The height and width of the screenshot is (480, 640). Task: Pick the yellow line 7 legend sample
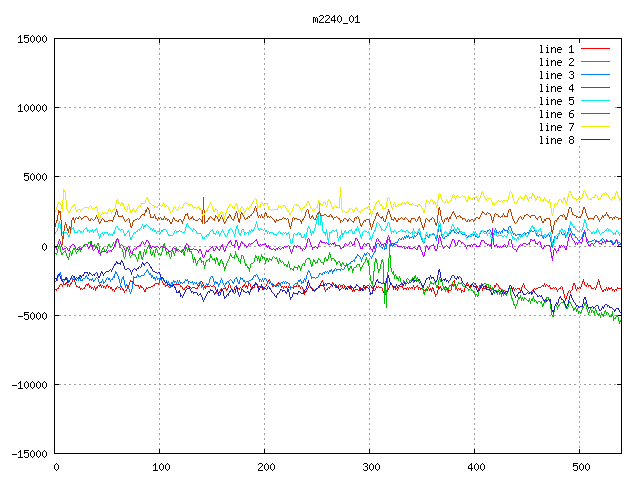tap(596, 127)
